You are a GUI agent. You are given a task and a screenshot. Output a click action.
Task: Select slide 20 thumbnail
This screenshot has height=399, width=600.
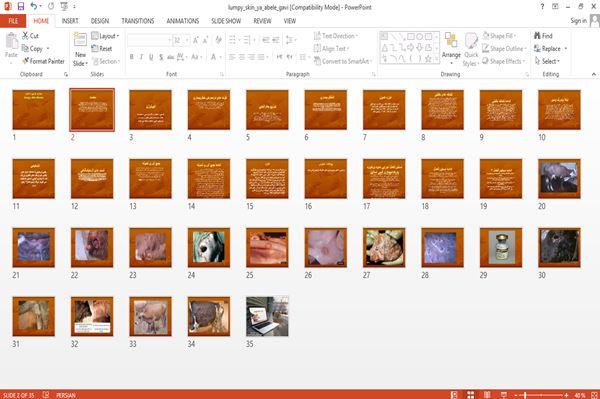[559, 179]
